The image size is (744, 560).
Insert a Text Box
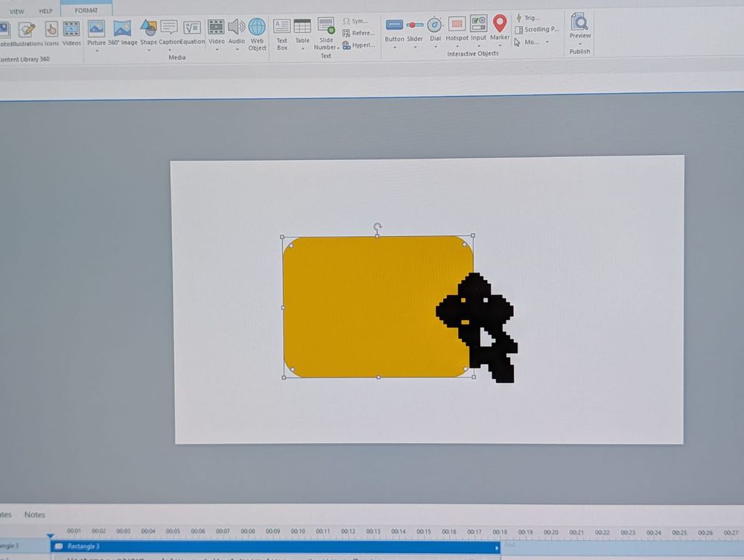pyautogui.click(x=282, y=34)
